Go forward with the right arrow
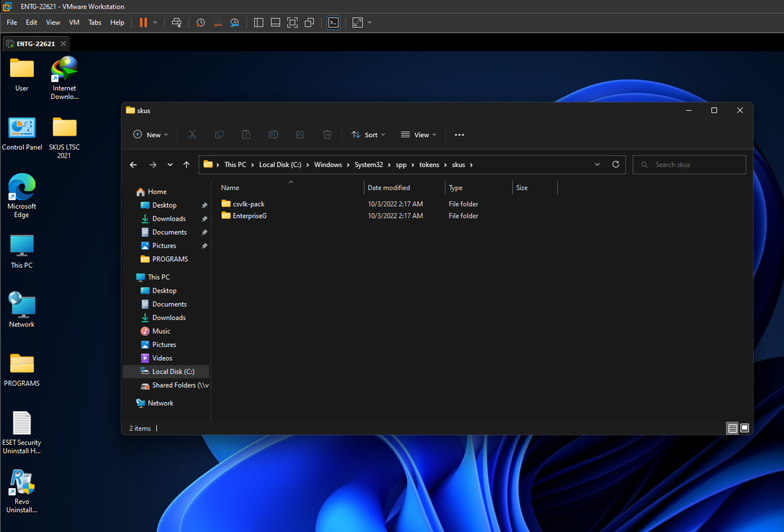The image size is (784, 532). coord(153,164)
